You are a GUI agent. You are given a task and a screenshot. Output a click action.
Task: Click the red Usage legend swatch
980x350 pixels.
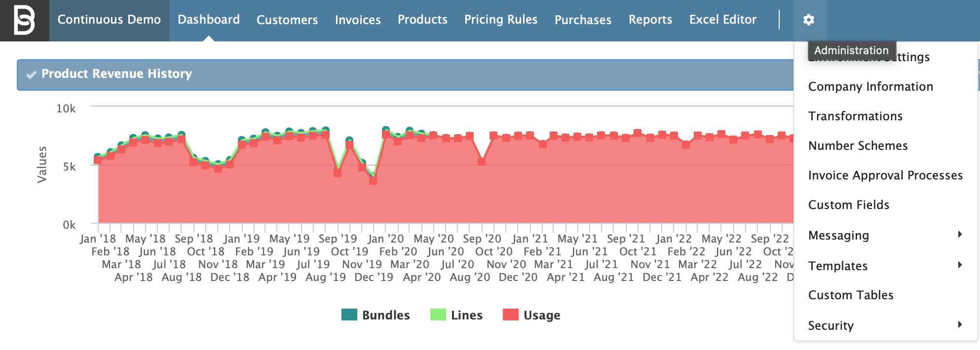point(510,315)
